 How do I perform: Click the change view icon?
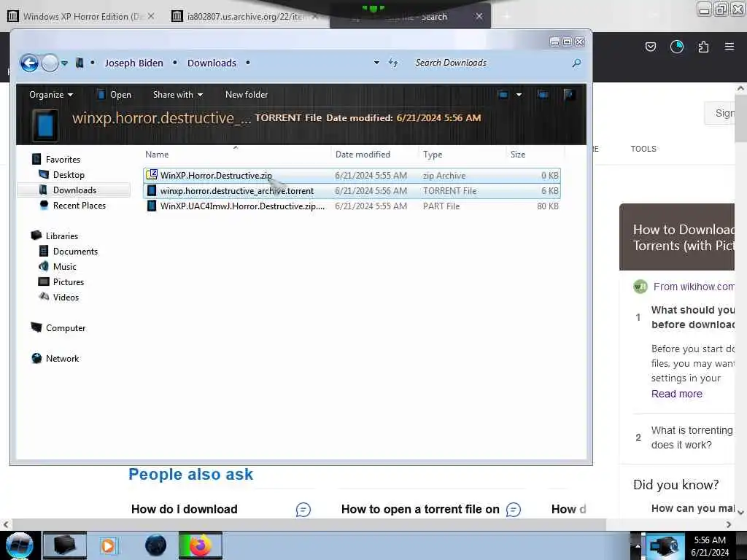click(503, 95)
